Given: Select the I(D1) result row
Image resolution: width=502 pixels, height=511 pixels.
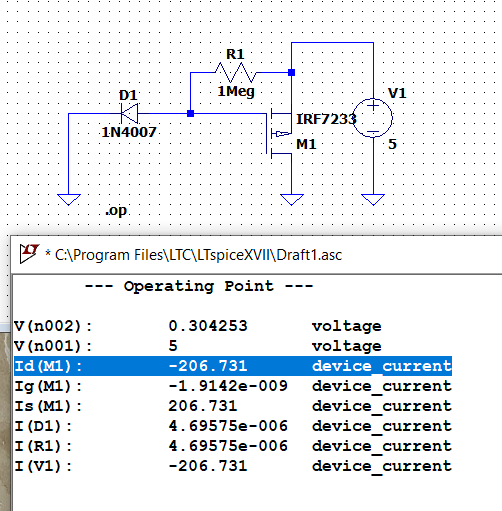Looking at the screenshot, I should [233, 426].
